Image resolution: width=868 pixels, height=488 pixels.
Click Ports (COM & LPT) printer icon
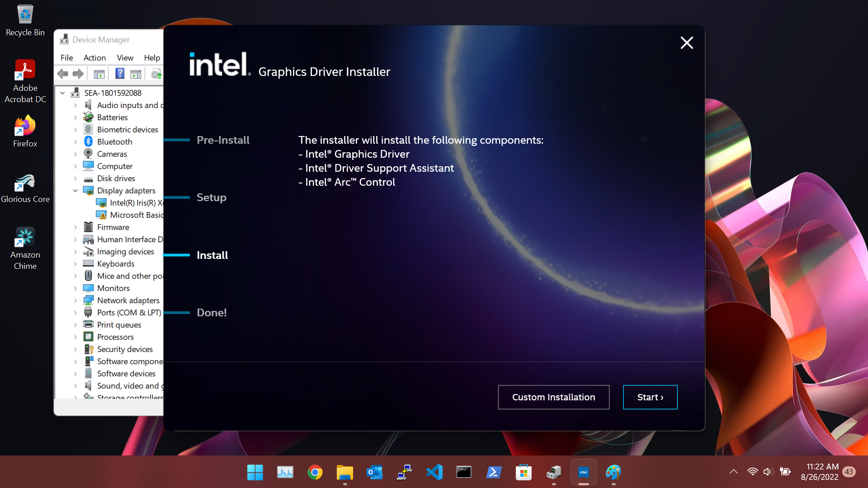click(x=89, y=312)
